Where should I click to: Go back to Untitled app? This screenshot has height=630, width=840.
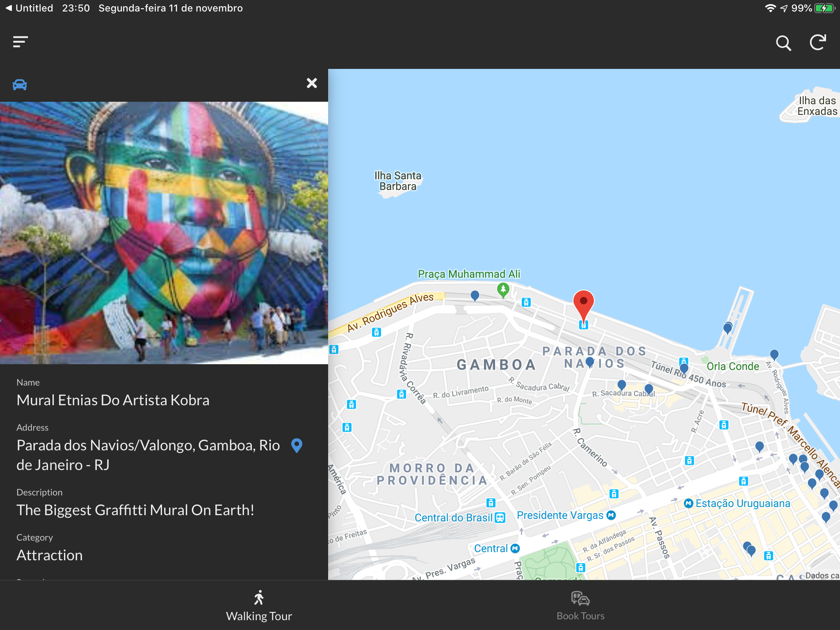[30, 8]
